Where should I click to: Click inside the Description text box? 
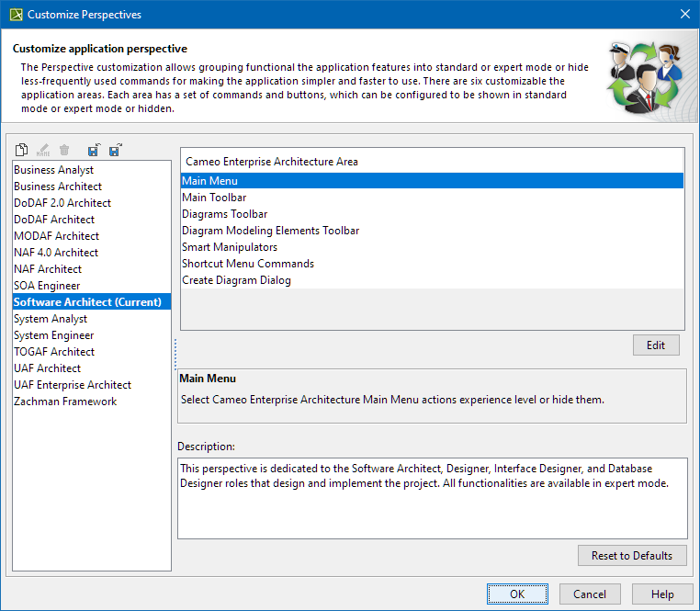(x=432, y=498)
